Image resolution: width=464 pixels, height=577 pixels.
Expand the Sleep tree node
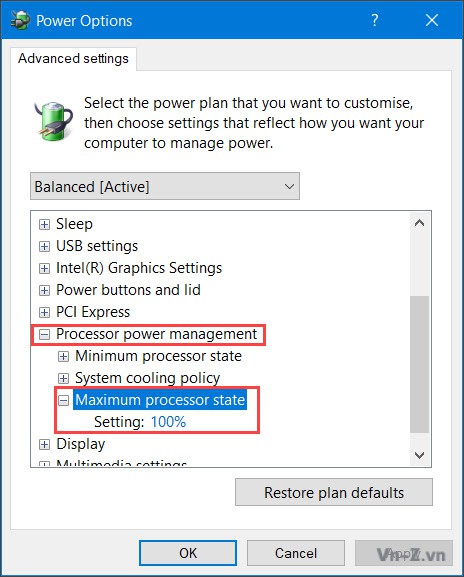click(44, 224)
